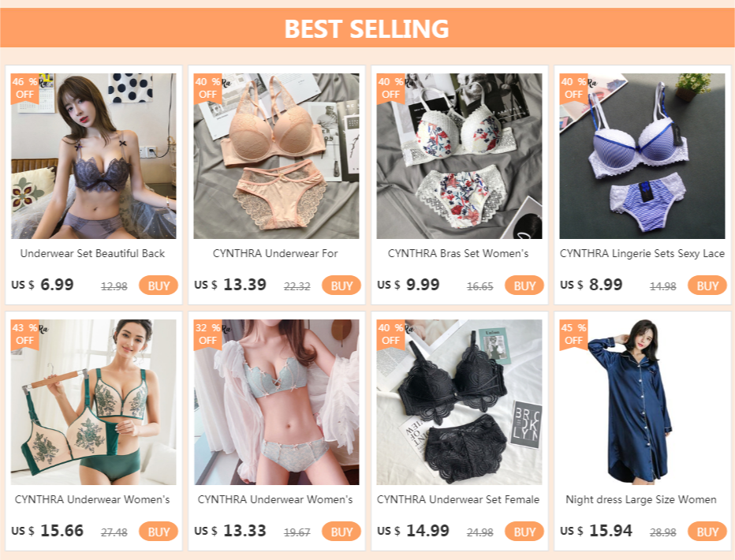Open the black lace underwear set photo

[459, 402]
